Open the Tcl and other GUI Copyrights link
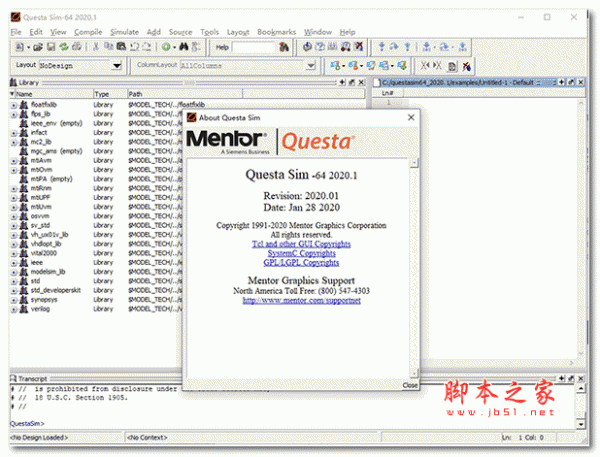The height and width of the screenshot is (457, 600). coord(301,244)
